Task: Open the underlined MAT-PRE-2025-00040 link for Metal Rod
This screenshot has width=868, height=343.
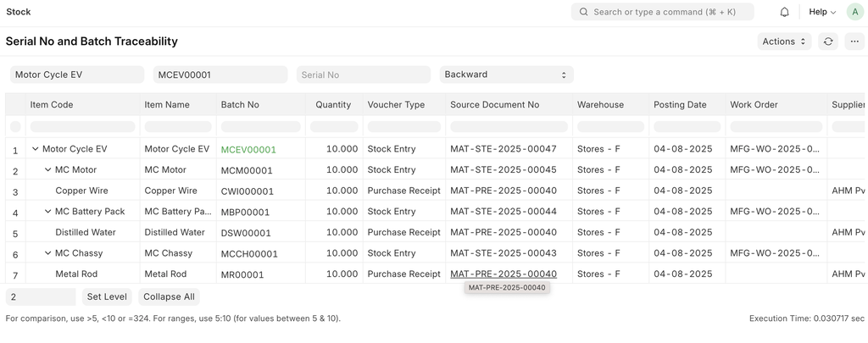Action: [x=503, y=274]
